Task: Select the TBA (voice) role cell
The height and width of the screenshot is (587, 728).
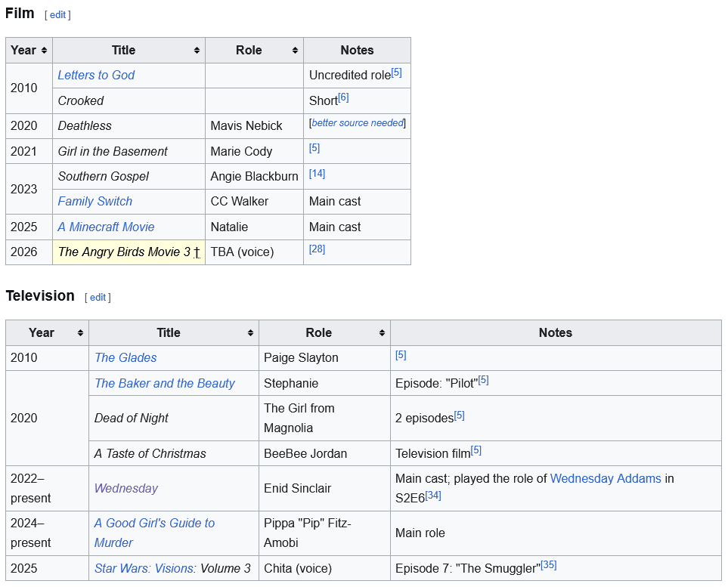Action: [x=255, y=252]
